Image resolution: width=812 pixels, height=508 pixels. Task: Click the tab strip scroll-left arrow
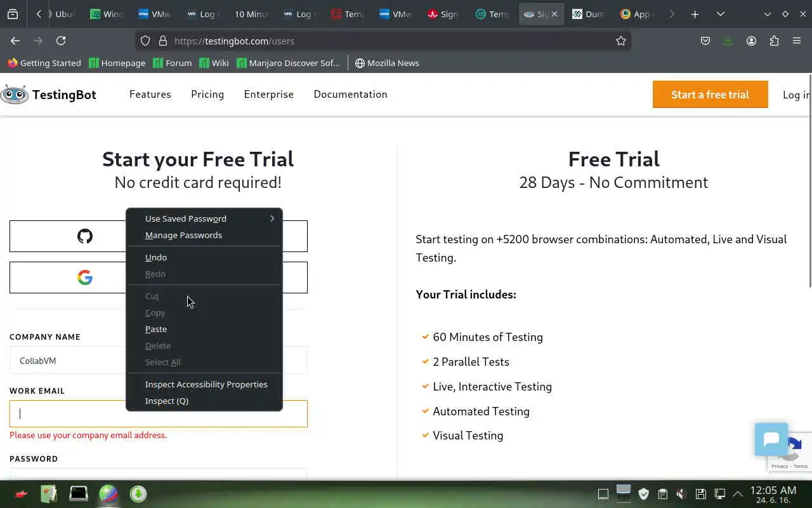pos(39,14)
